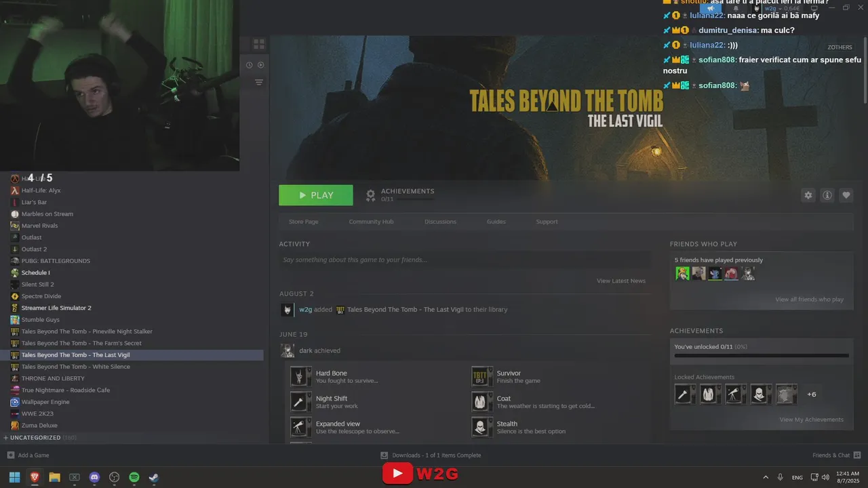
Task: Click fifth friend avatar in Friends Who Play
Action: 748,273
